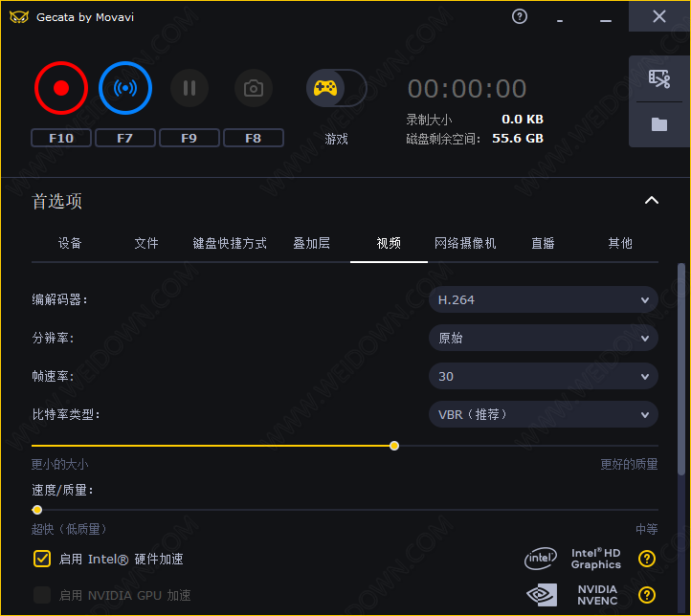
Task: Click the red record button
Action: pyautogui.click(x=61, y=88)
